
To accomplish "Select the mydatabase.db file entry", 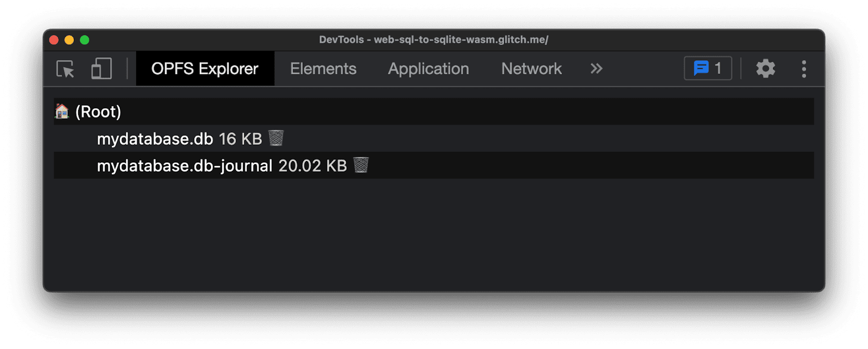I will (x=155, y=138).
